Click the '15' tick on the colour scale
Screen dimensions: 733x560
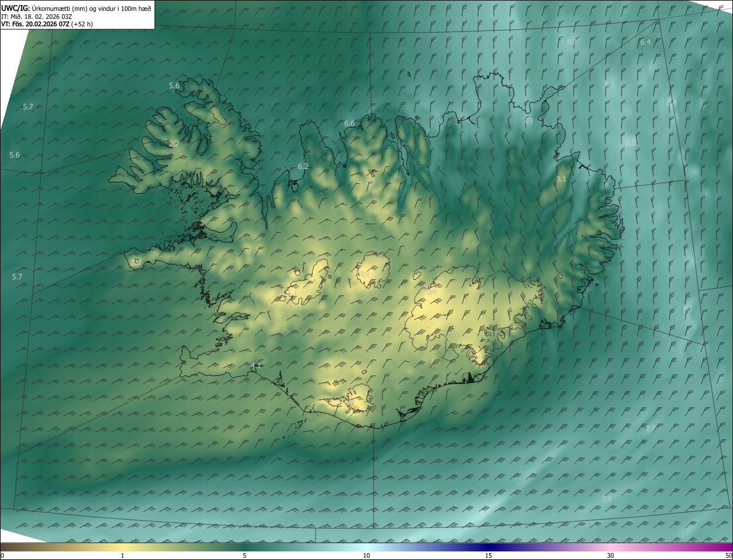(488, 555)
